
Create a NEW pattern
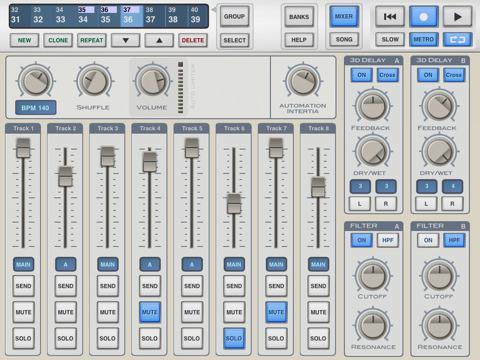pos(24,40)
